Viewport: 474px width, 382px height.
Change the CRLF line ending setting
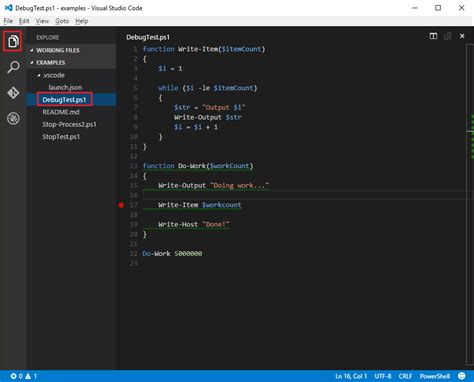tap(405, 376)
